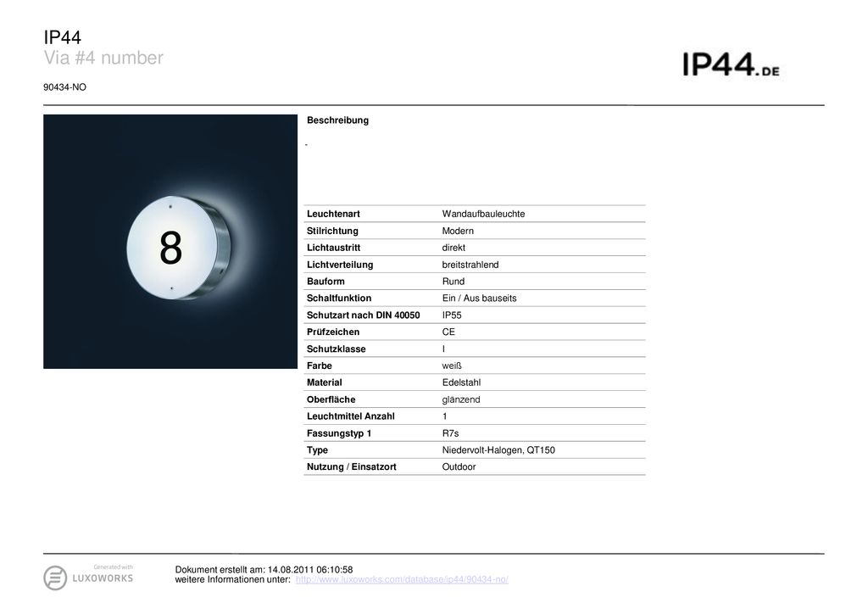Open the luxoworks.com database link

pos(402,580)
